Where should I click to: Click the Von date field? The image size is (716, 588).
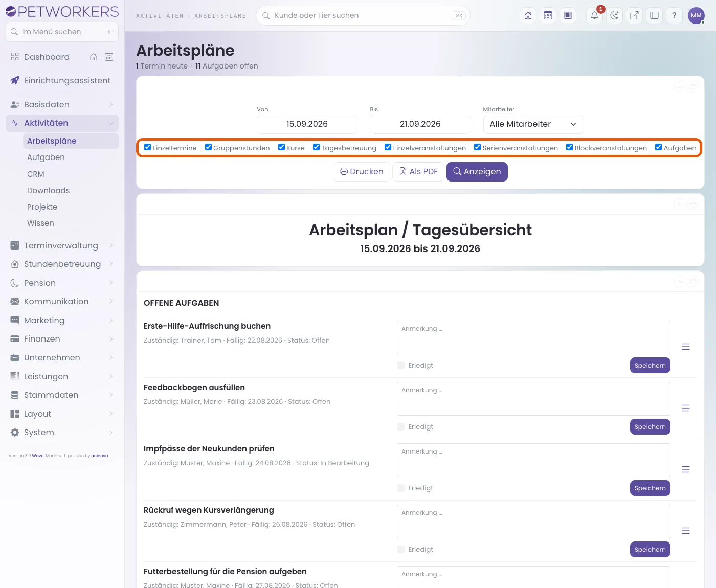pyautogui.click(x=307, y=124)
